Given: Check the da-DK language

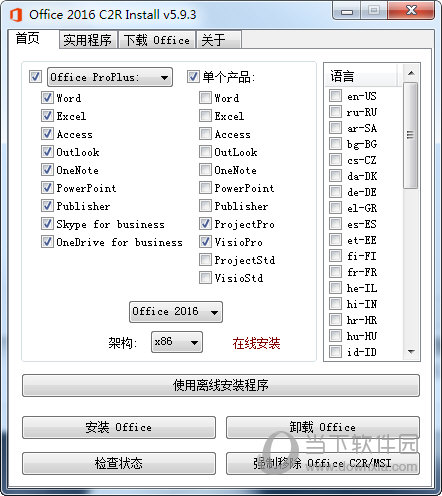Looking at the screenshot, I should tap(335, 175).
